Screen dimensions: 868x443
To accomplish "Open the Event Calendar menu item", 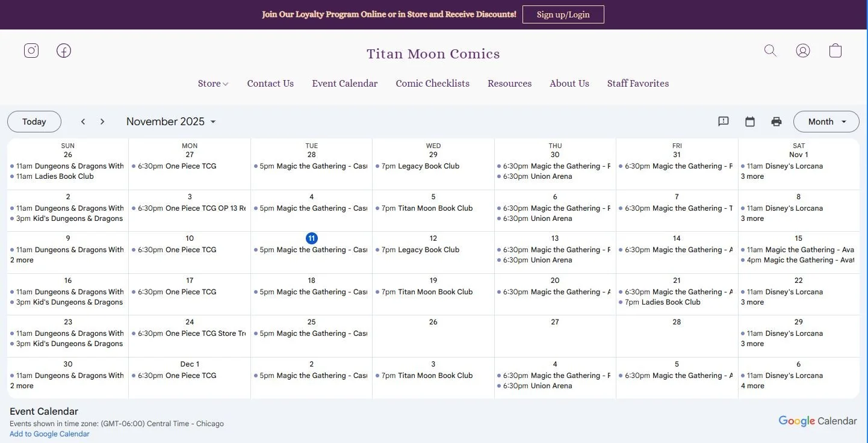I will (x=345, y=84).
